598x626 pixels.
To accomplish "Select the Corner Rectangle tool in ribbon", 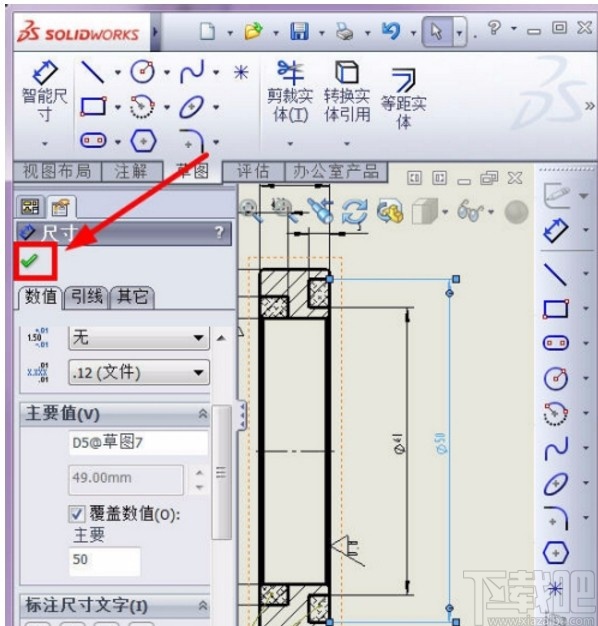I will coord(93,107).
